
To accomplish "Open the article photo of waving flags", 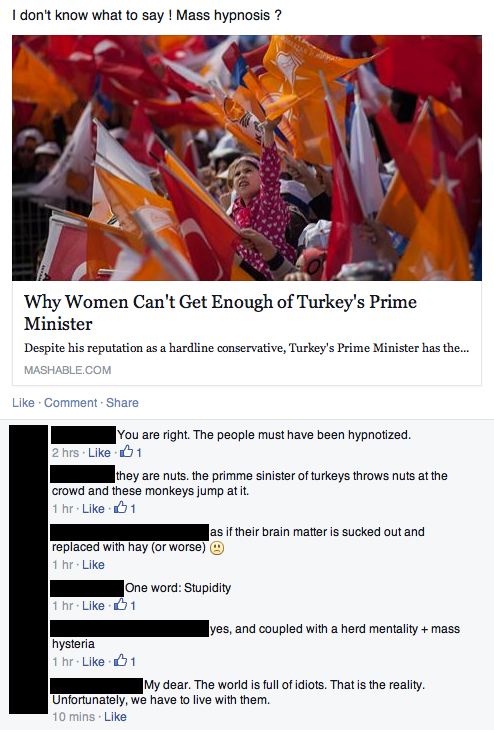I will (247, 158).
